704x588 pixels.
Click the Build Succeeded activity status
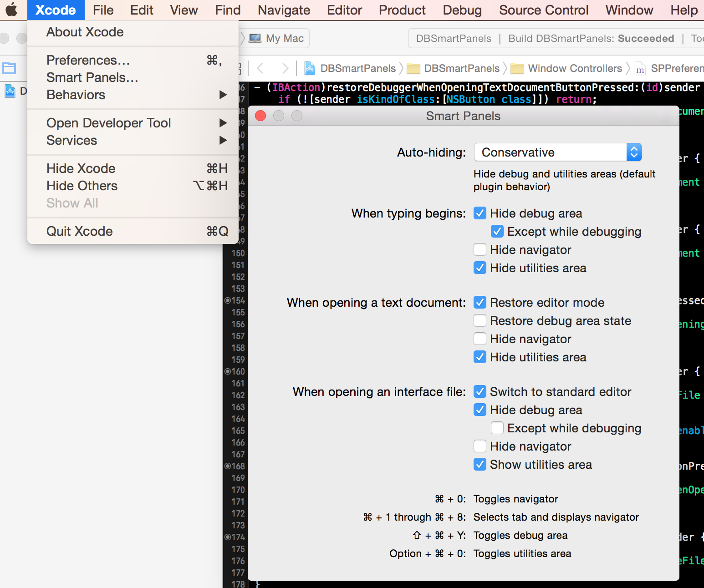point(591,38)
